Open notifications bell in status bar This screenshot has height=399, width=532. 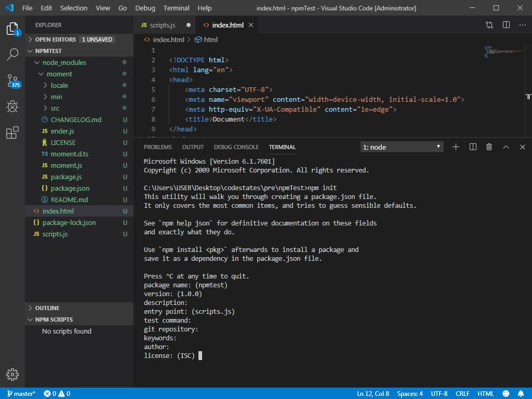click(521, 394)
